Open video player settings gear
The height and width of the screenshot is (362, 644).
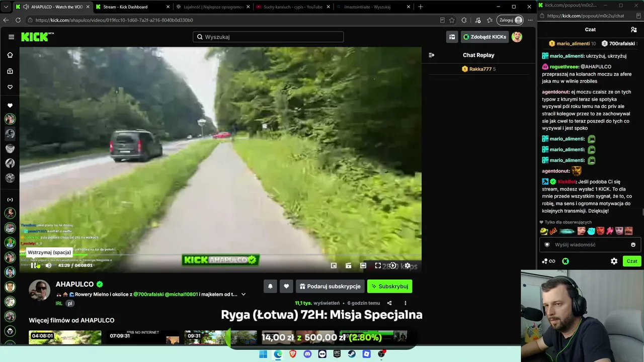[x=408, y=265]
